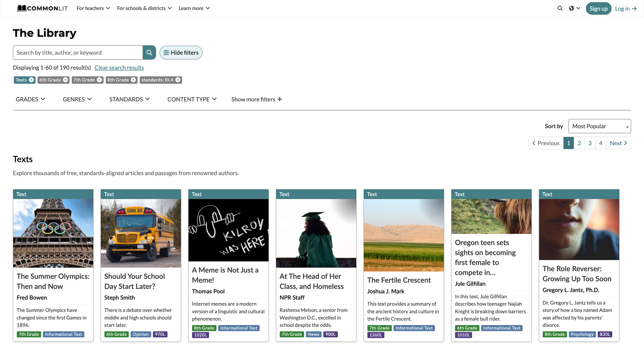Screen dimensions: 644x344
Task: Open the Sort by Most Popular dropdown
Action: (600, 126)
